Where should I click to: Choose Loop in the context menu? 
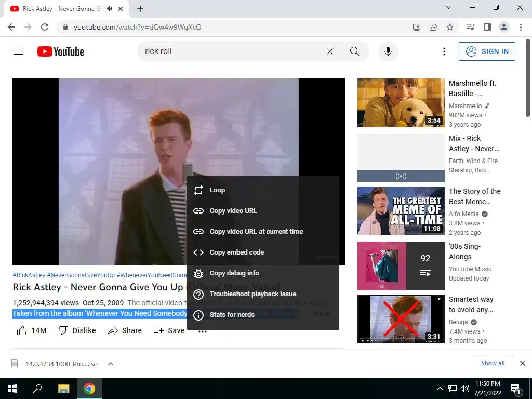click(263, 190)
